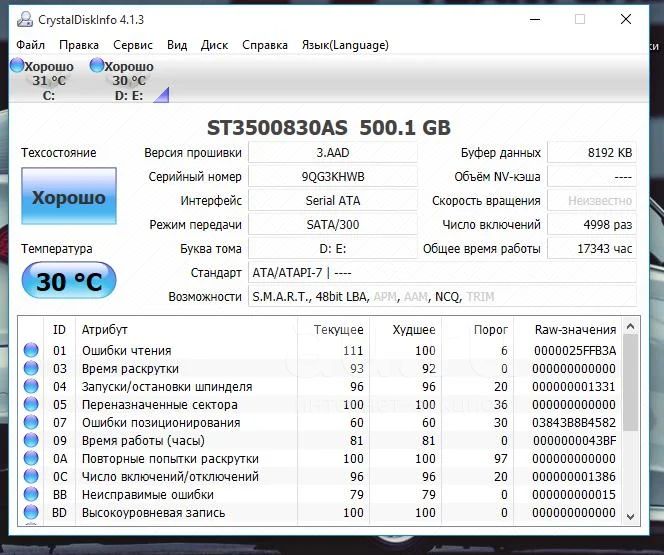The width and height of the screenshot is (664, 555).
Task: Click the status orb for attribute 01
Action: click(31, 350)
